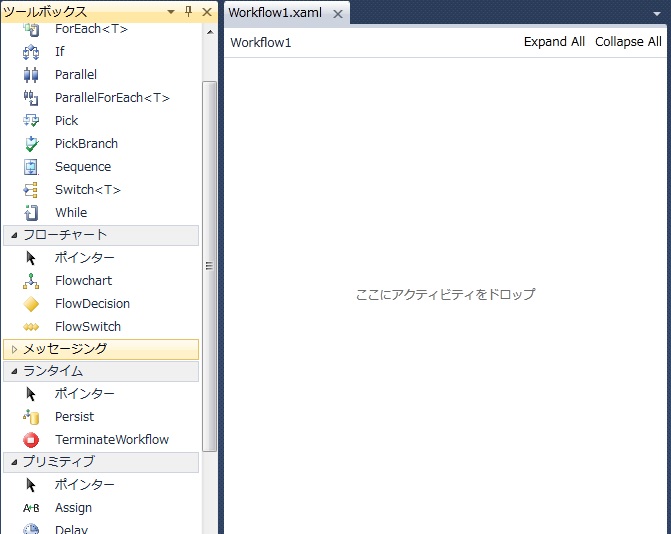Select the Parallel activity icon
Image resolution: width=671 pixels, height=534 pixels.
[31, 75]
